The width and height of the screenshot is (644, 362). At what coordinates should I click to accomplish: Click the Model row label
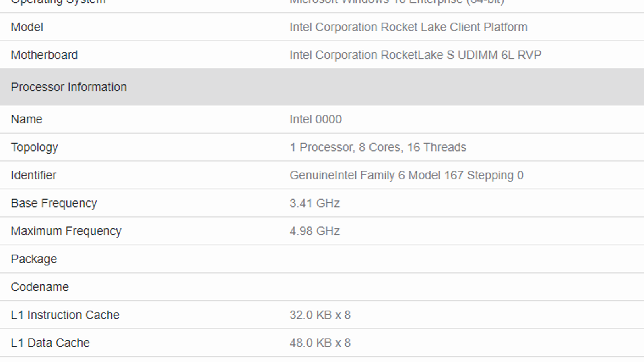[x=27, y=27]
